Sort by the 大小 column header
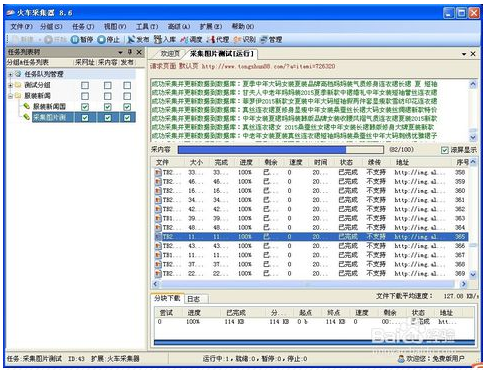This screenshot has width=485, height=370. pyautogui.click(x=196, y=162)
